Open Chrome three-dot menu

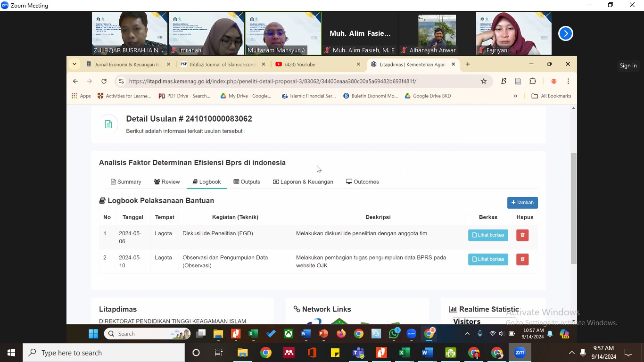pos(568,82)
